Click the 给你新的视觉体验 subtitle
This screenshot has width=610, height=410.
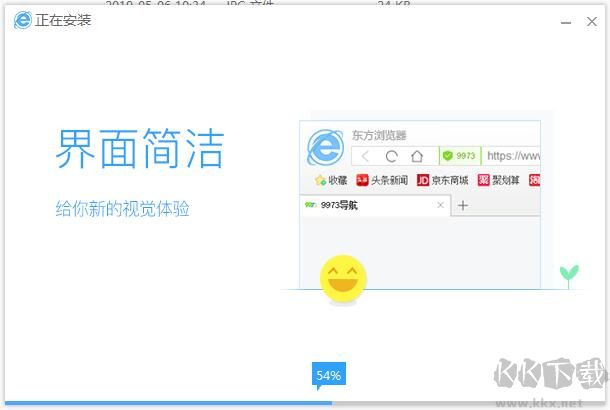(x=123, y=209)
